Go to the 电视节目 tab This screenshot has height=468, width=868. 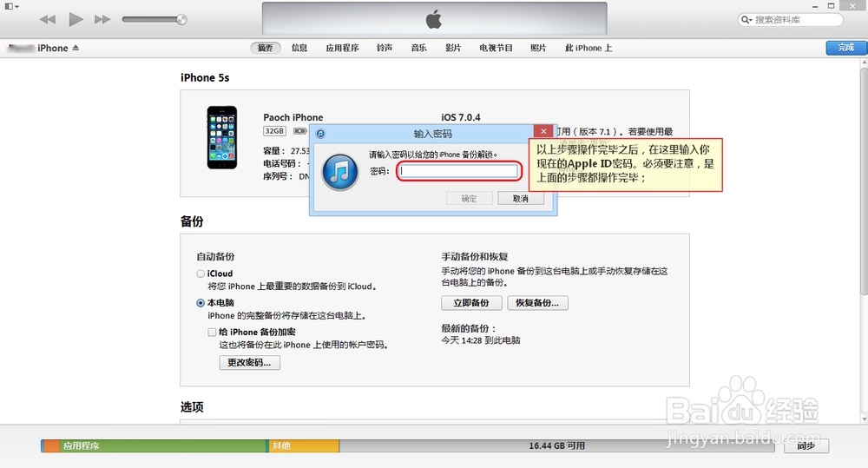[x=496, y=48]
